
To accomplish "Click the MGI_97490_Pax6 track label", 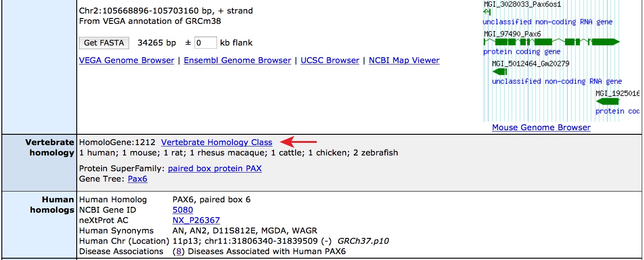I will [512, 34].
